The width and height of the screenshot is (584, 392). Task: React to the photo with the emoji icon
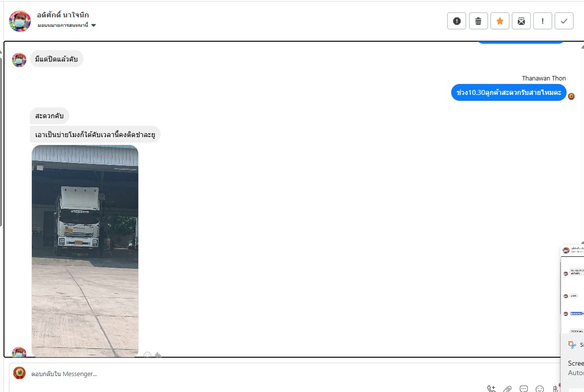coord(147,355)
